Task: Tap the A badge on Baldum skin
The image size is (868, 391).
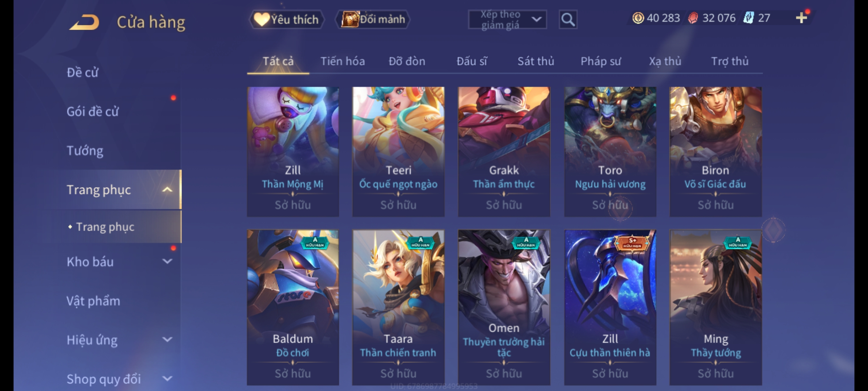Action: click(x=315, y=242)
